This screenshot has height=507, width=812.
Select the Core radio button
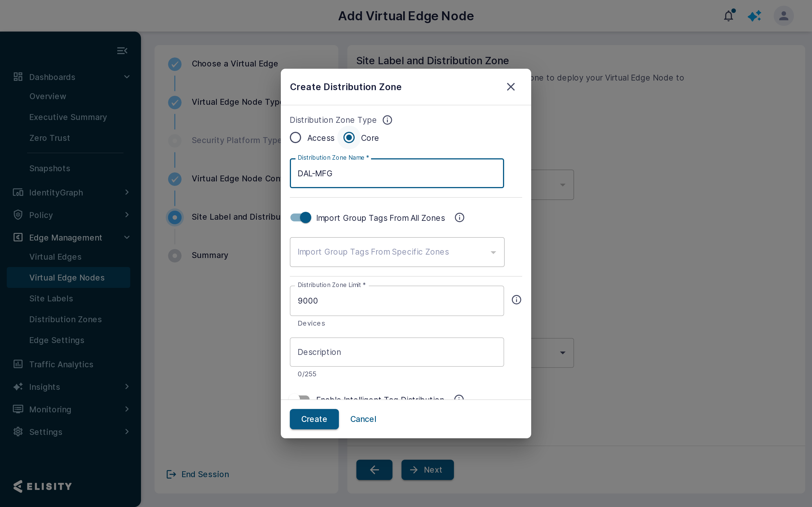pyautogui.click(x=349, y=137)
